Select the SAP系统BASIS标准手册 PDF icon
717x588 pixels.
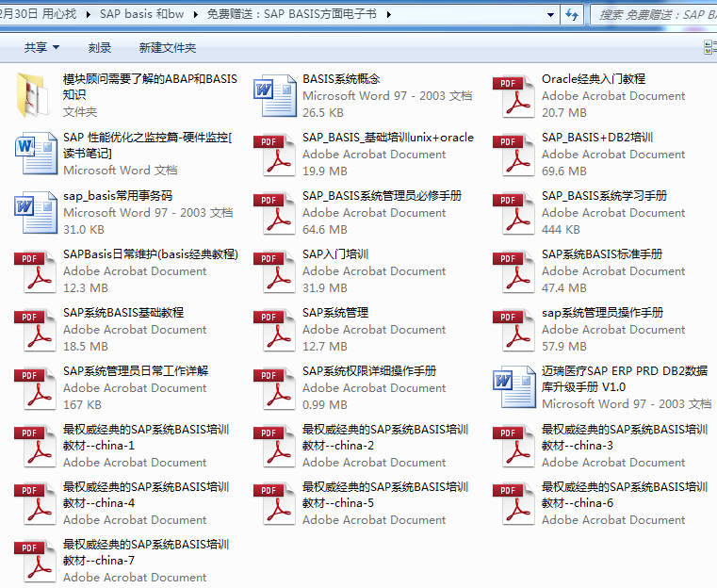point(513,271)
